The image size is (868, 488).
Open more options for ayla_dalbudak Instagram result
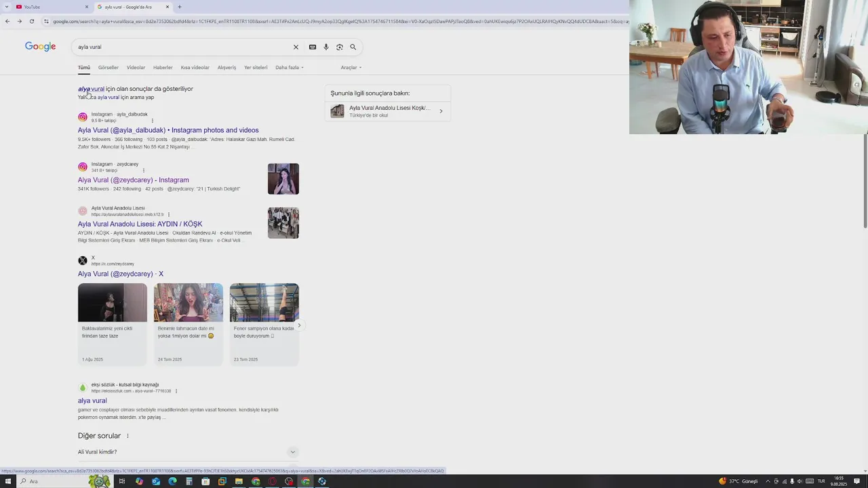[x=152, y=121]
